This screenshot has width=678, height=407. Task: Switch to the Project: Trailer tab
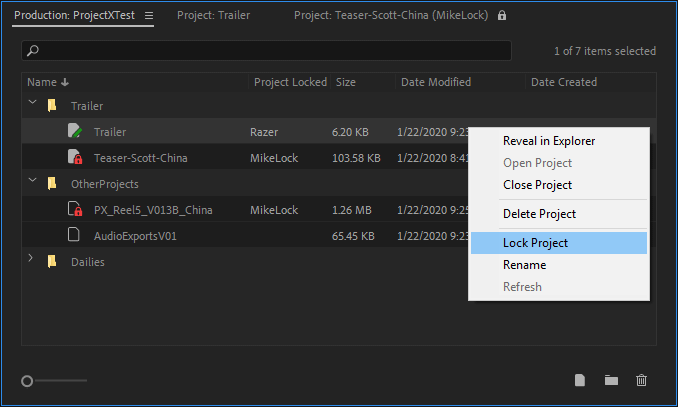[214, 16]
